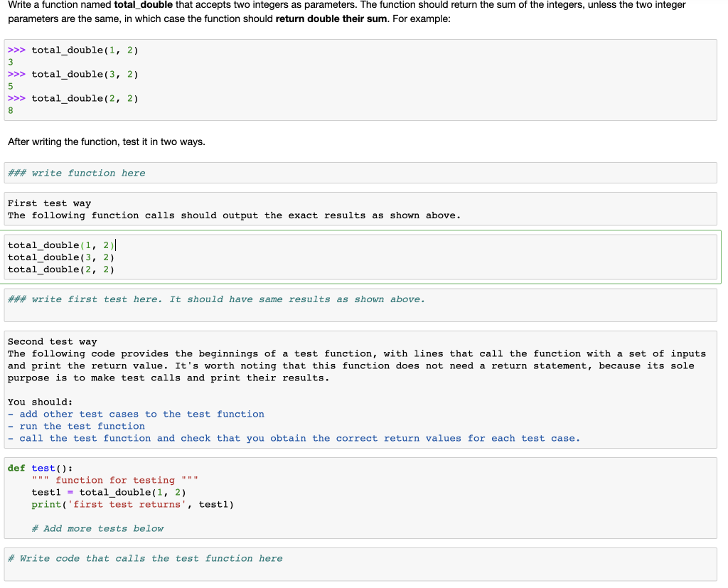This screenshot has width=728, height=588.
Task: Click the '- call the test function and check' line
Action: 294,439
